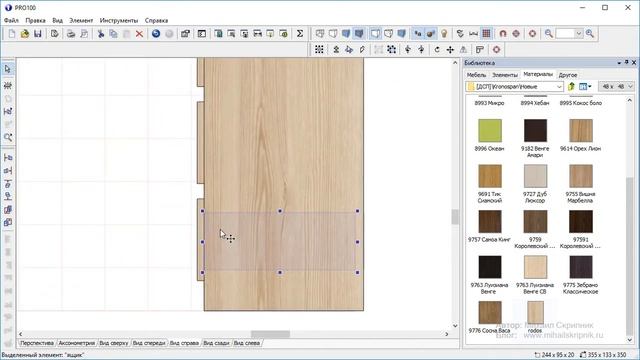Toggle the colors display mode
Viewport: 640px width, 360px height.
pos(346,34)
